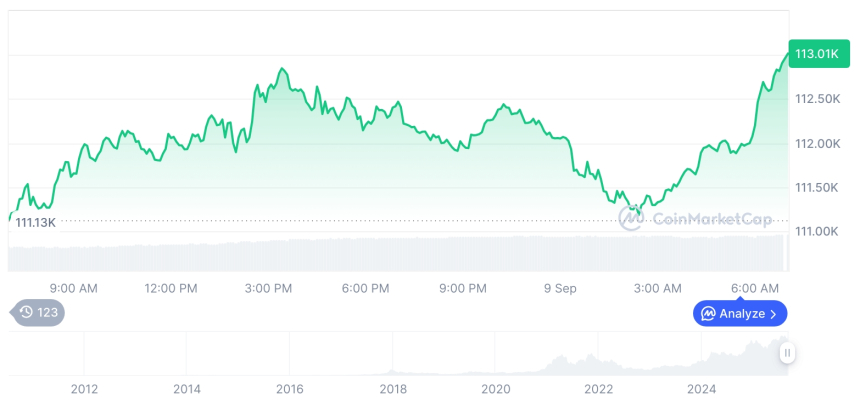Select 2014 on the overview timeline
Image resolution: width=860 pixels, height=401 pixels.
[x=187, y=389]
